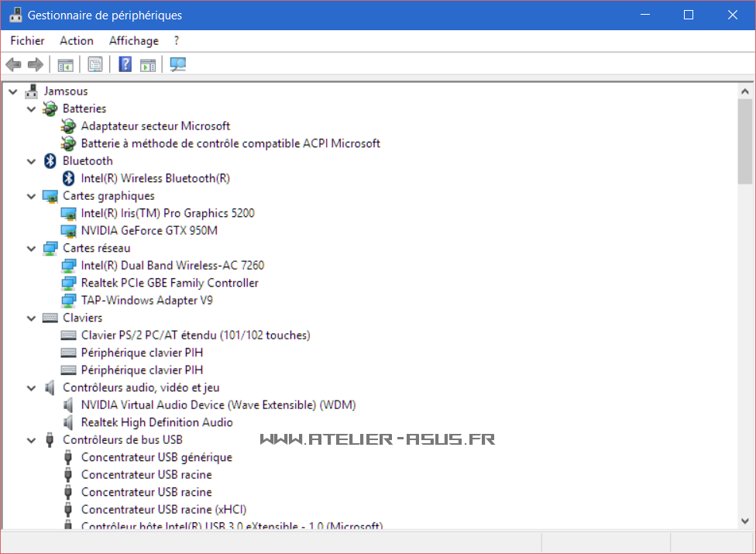
Task: Select Clavier PS/2 PC/AT étendu device
Action: 195,335
